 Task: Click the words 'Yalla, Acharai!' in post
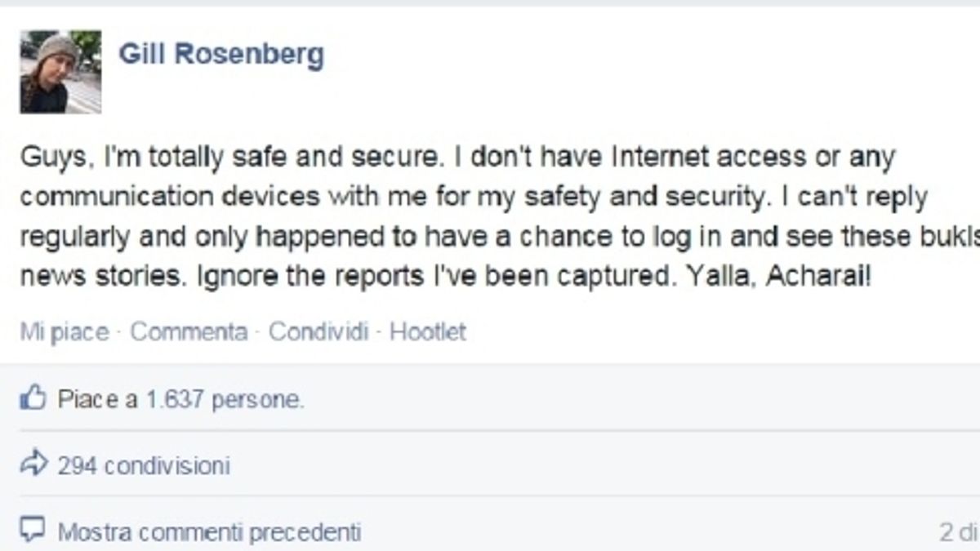coord(784,278)
